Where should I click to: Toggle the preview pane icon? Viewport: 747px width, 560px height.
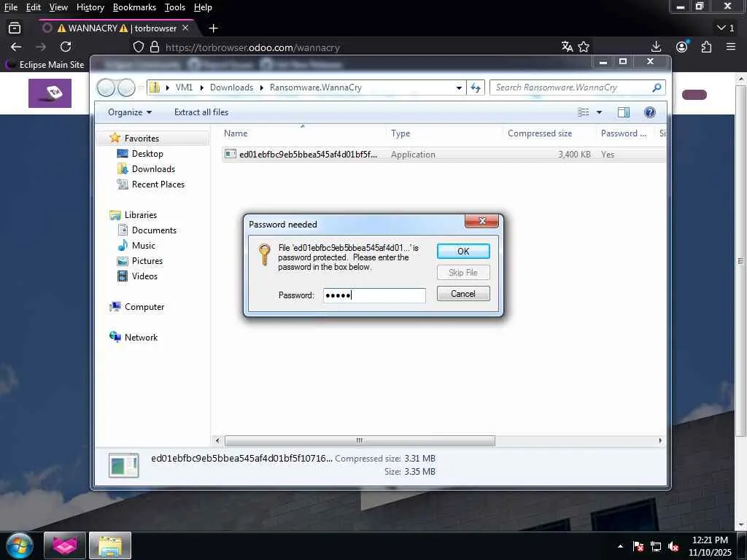[x=624, y=112]
